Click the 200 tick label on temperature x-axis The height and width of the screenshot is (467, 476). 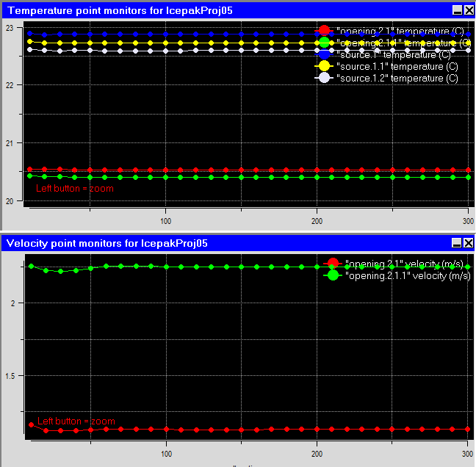click(x=317, y=220)
